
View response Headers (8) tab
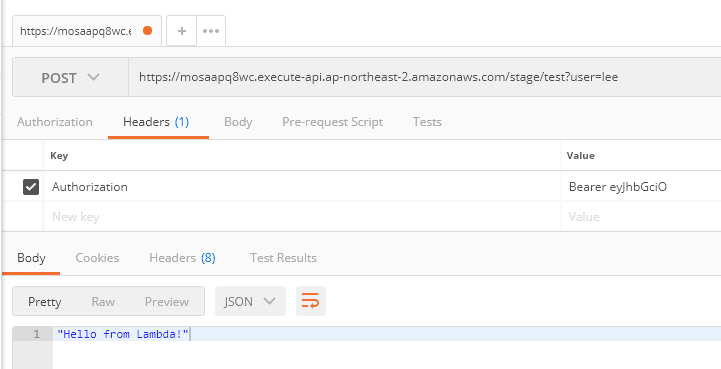click(x=182, y=258)
